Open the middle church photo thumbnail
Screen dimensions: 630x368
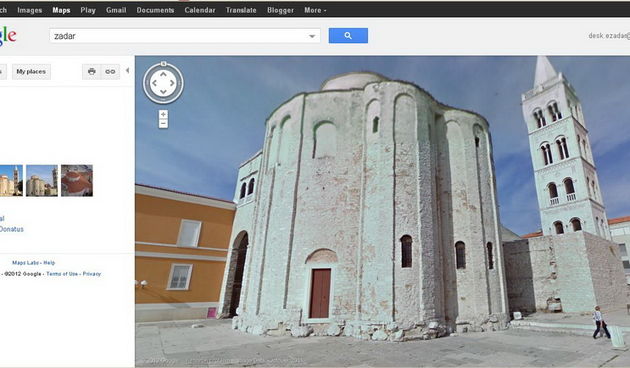[42, 180]
